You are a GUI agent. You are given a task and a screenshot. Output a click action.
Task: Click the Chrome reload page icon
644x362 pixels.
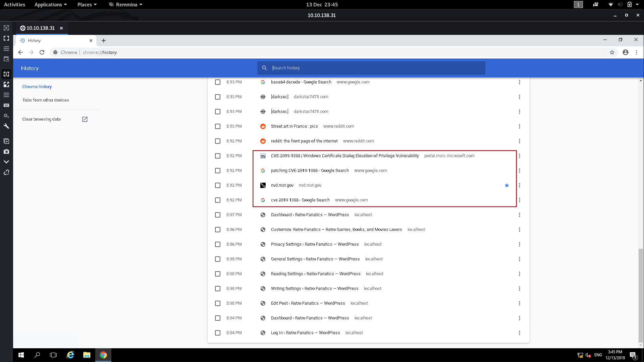pos(42,52)
